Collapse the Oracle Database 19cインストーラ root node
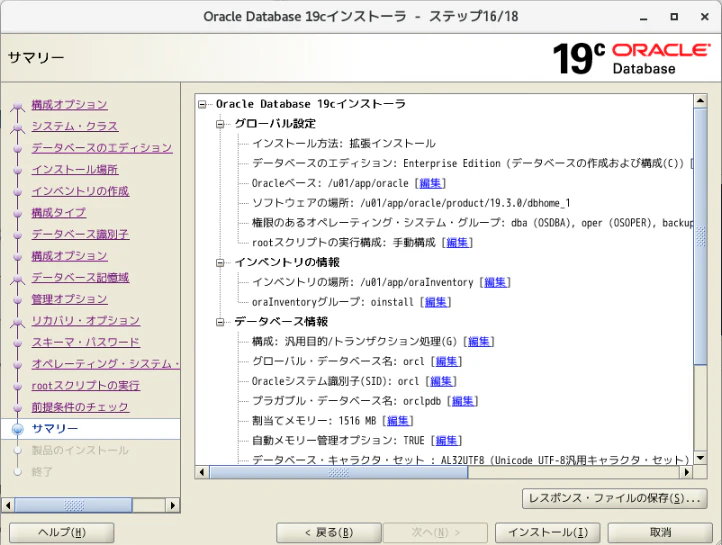Screen dimensions: 722x545 click(202, 104)
